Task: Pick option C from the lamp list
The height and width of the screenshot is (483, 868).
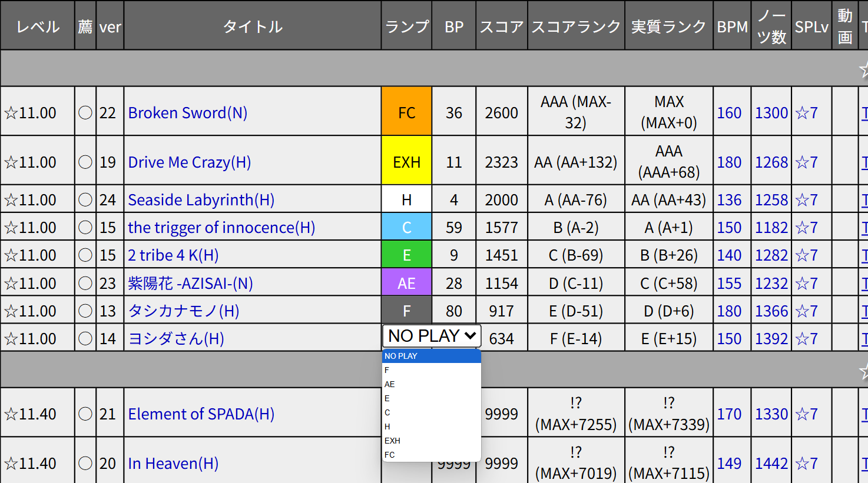Action: (432, 412)
